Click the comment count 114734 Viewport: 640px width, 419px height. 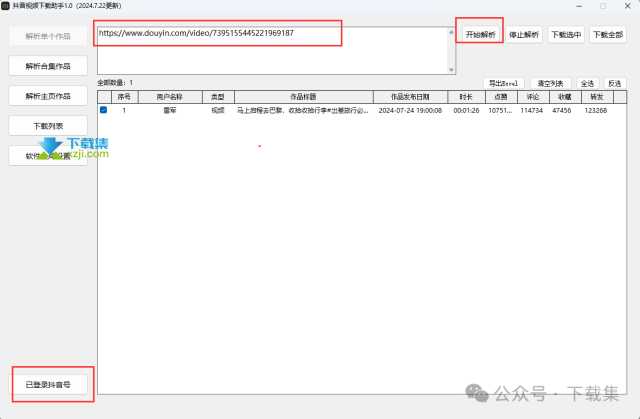531,111
